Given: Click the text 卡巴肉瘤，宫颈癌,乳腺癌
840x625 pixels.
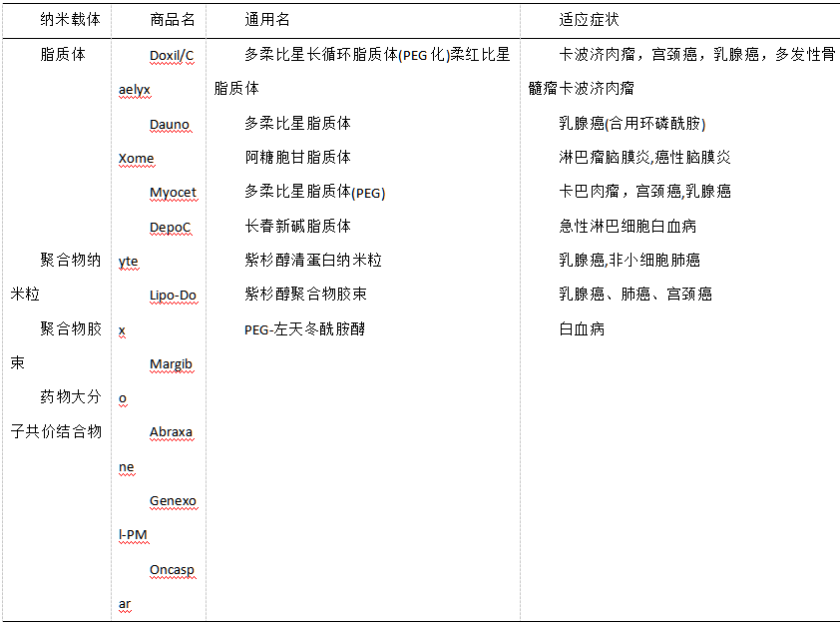Looking at the screenshot, I should point(645,192).
